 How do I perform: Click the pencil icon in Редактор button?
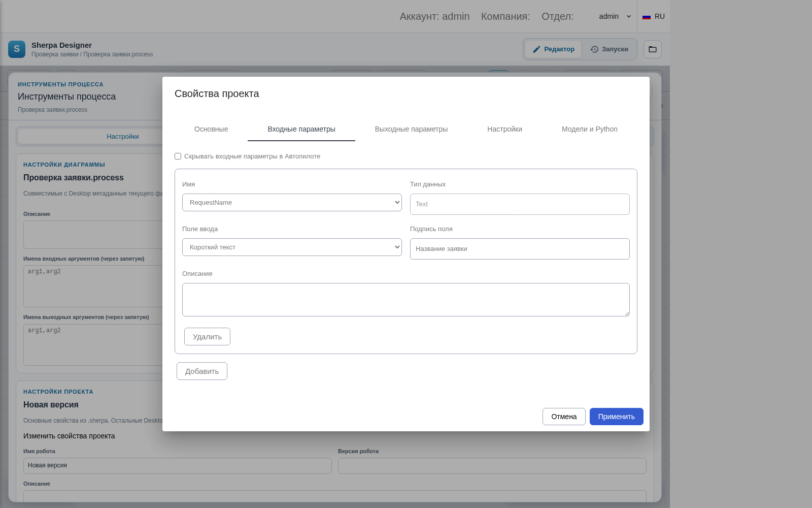(x=536, y=49)
